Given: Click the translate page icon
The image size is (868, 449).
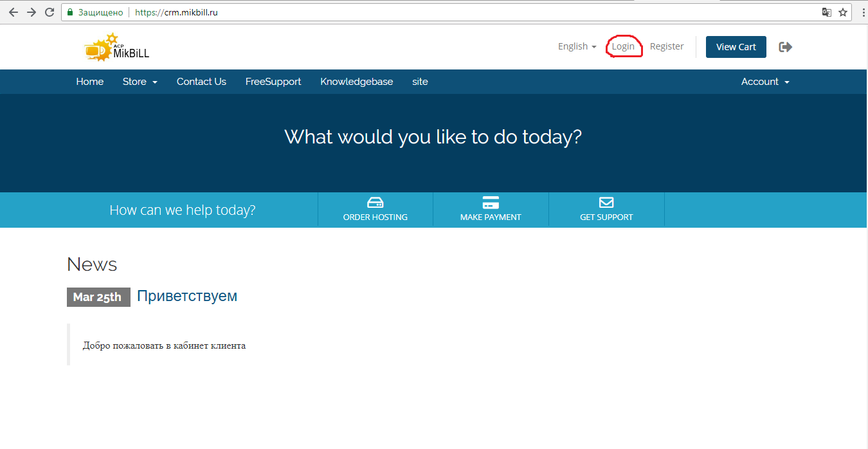Looking at the screenshot, I should (827, 12).
